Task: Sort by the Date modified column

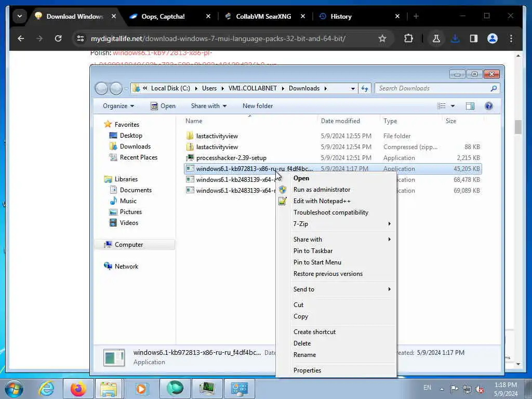Action: (x=340, y=121)
